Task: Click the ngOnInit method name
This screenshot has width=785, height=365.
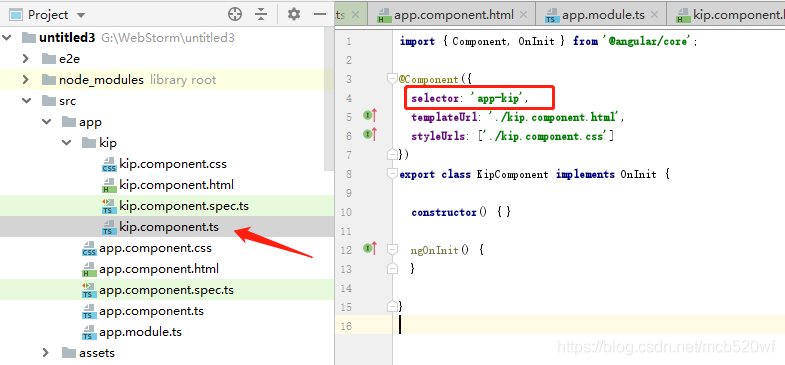Action: (435, 250)
